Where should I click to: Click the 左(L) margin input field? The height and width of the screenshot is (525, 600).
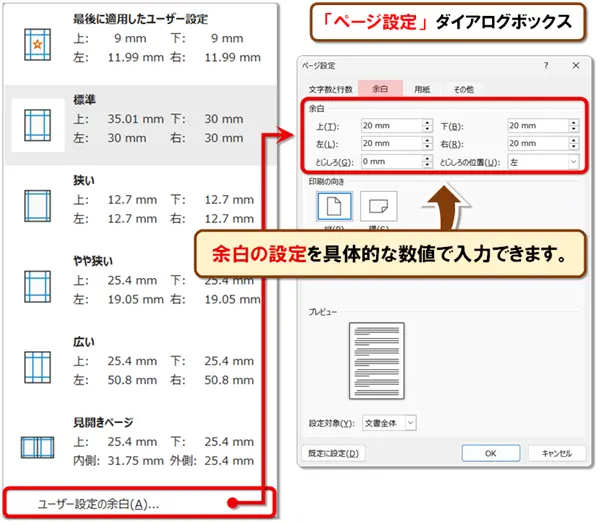391,143
